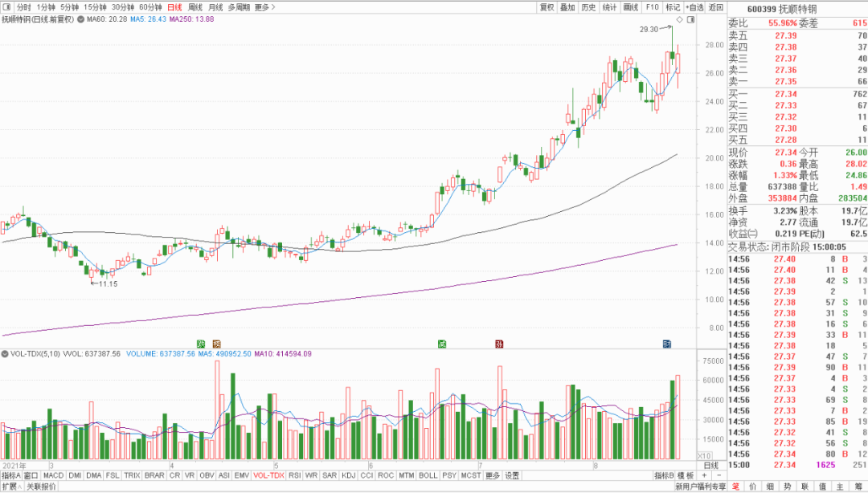Click the 返回 back button

coord(716,7)
